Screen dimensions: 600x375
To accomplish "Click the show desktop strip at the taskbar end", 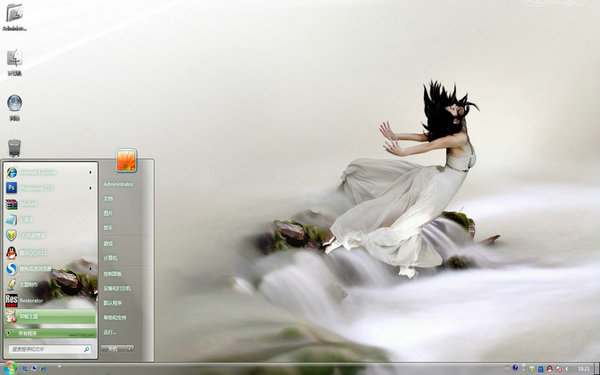I will point(596,368).
